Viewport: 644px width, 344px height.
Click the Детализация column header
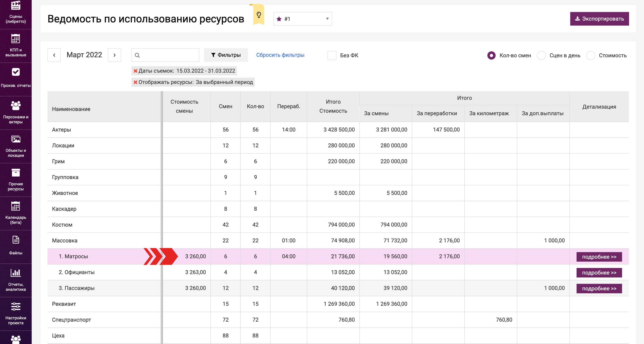click(599, 107)
